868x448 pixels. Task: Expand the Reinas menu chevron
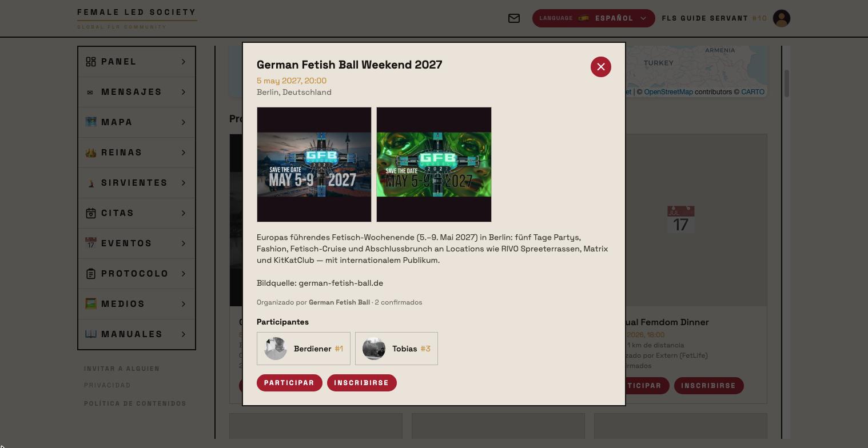coord(184,153)
